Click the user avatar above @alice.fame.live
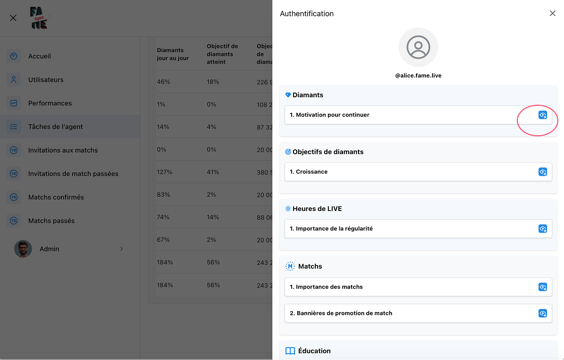The image size is (564, 360). (418, 47)
